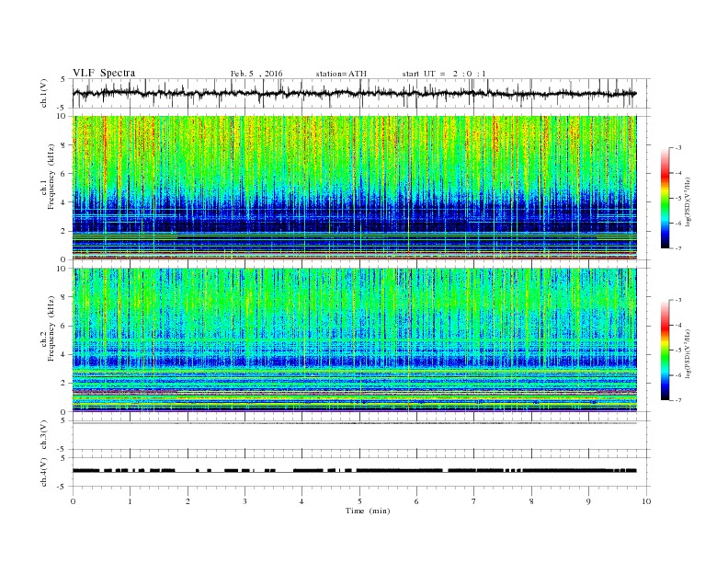Image resolution: width=728 pixels, height=563 pixels.
Task: Click the "-5" volt tick of ch.4 panel
Action: (62, 487)
